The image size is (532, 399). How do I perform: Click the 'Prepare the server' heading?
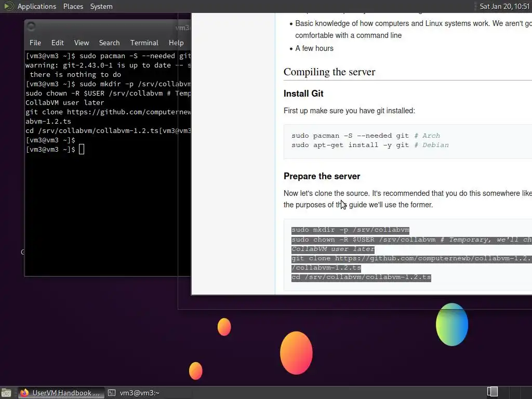coord(322,177)
